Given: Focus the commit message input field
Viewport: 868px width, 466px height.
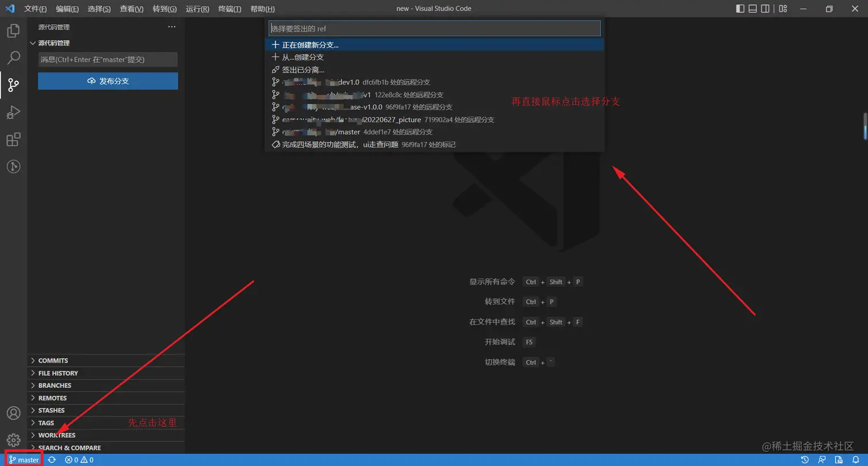Looking at the screenshot, I should click(108, 59).
